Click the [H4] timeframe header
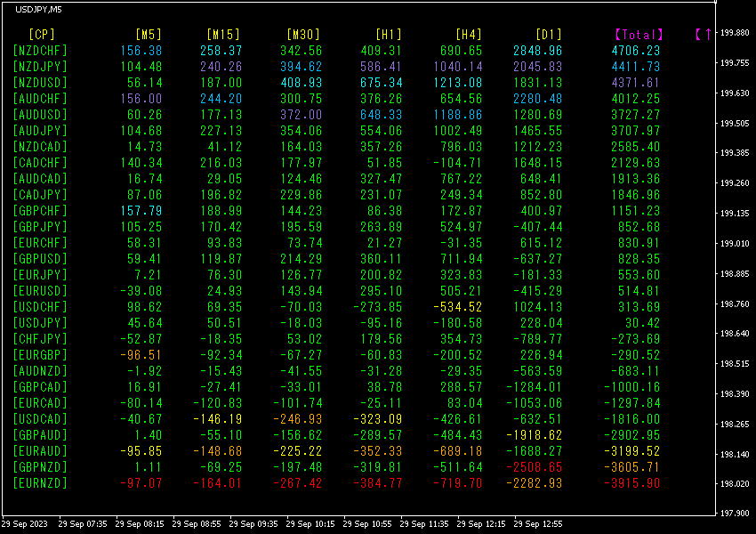Viewport: 756px width, 534px height. coord(469,34)
